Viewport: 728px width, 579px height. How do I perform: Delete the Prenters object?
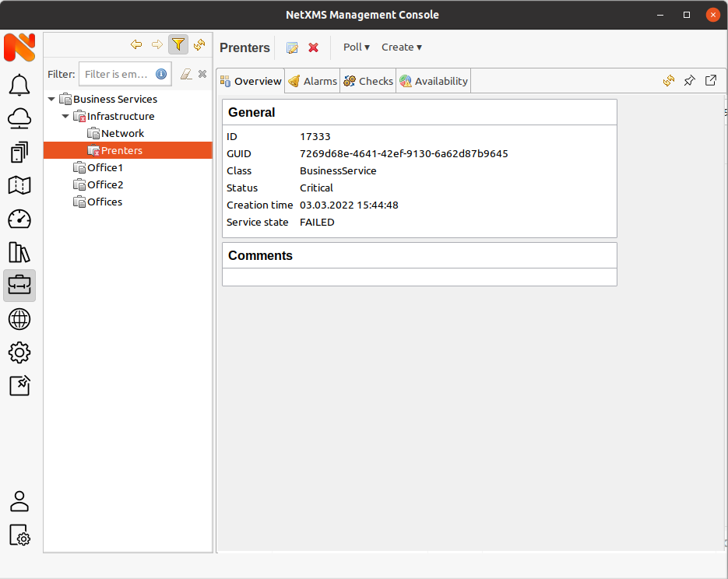point(314,47)
